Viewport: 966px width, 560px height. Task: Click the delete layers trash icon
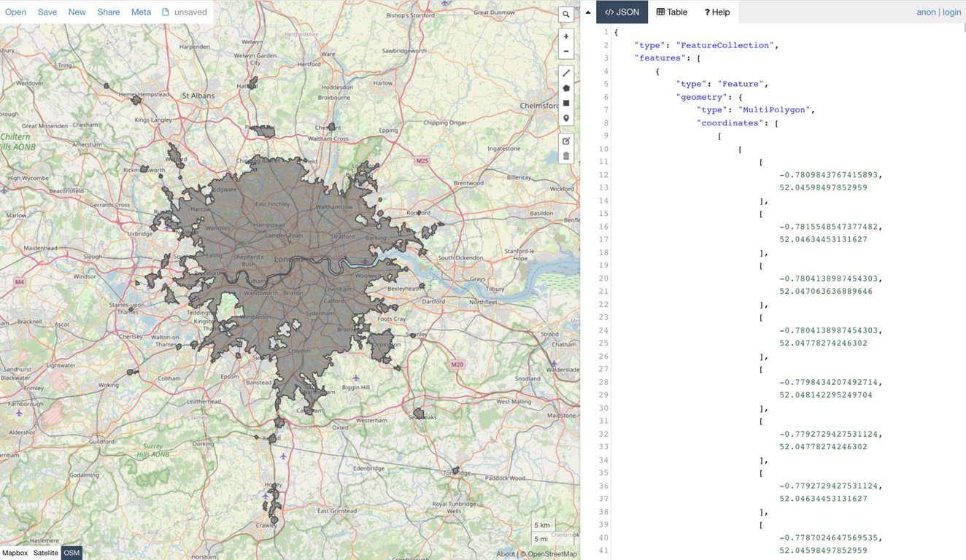click(565, 156)
